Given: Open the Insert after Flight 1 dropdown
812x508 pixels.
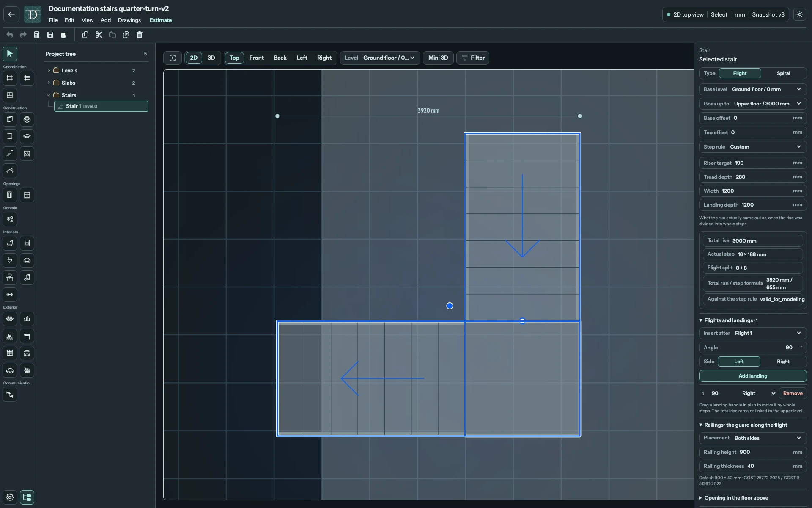Looking at the screenshot, I should coord(752,333).
